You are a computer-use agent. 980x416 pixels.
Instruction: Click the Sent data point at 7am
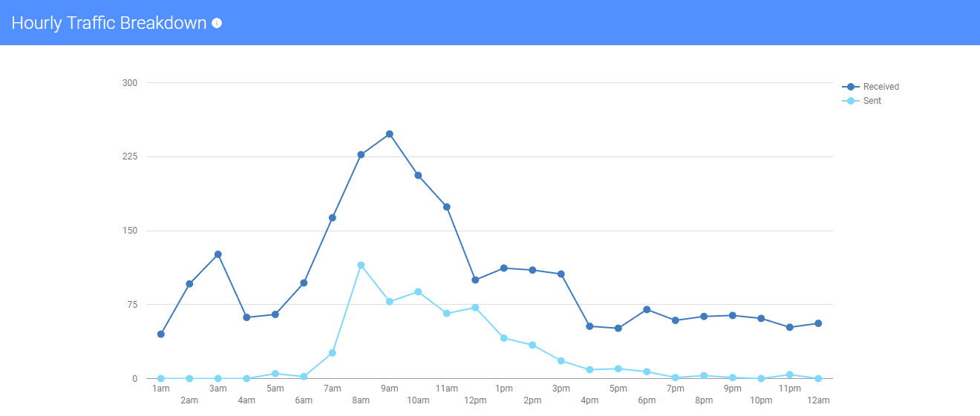[x=333, y=353]
